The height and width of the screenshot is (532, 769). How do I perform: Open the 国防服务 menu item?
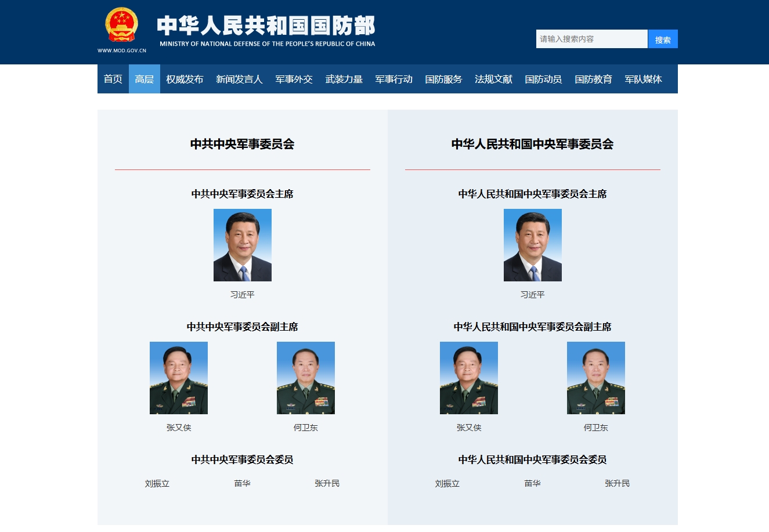point(443,79)
